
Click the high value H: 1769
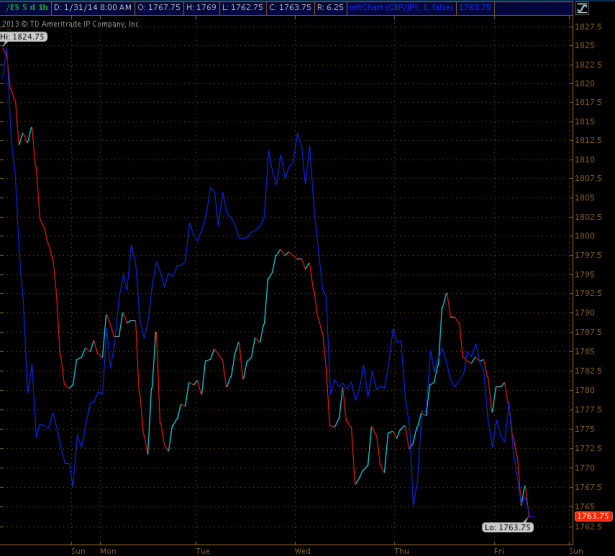coord(201,7)
